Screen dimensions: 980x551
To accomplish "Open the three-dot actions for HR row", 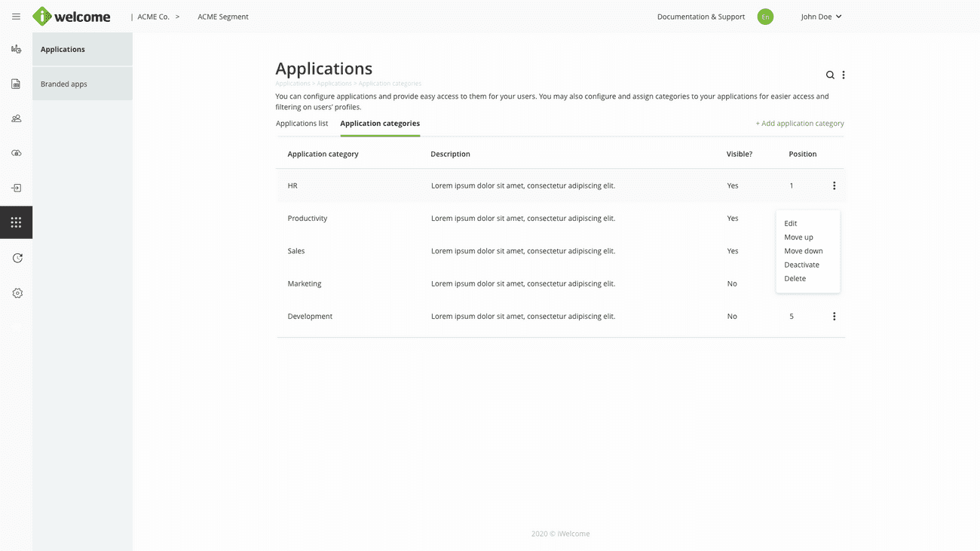I will point(834,185).
